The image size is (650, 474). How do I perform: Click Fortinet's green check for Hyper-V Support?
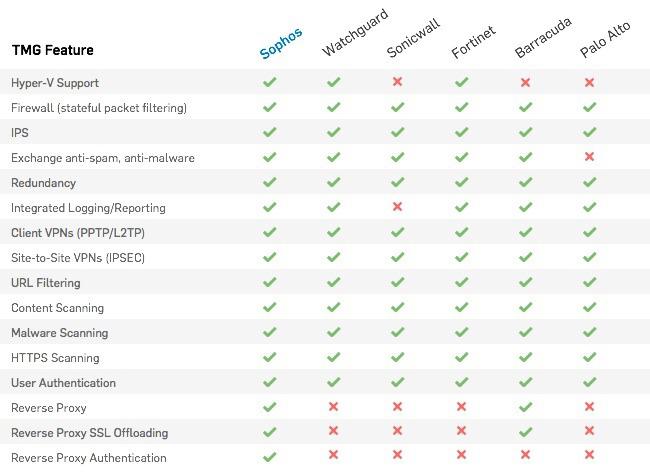coord(461,82)
